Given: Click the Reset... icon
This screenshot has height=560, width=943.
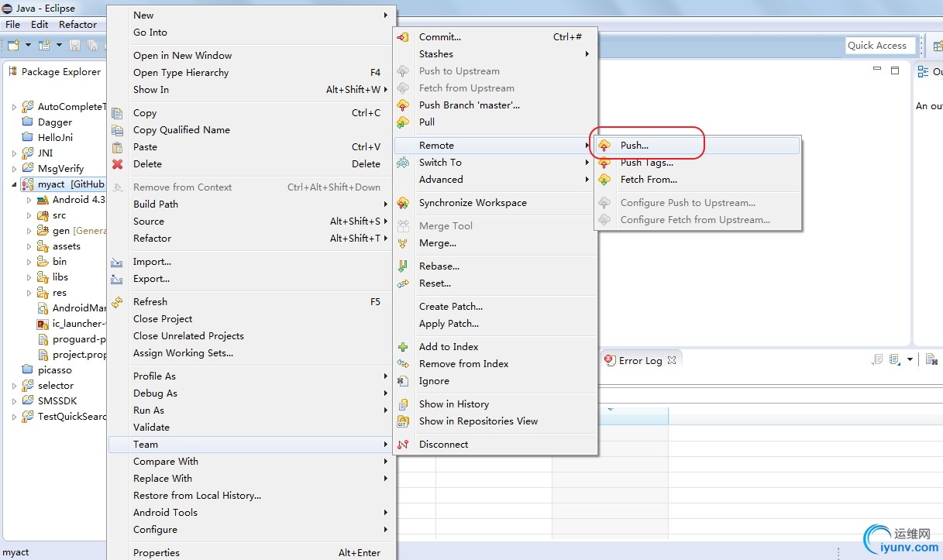Looking at the screenshot, I should click(x=403, y=283).
